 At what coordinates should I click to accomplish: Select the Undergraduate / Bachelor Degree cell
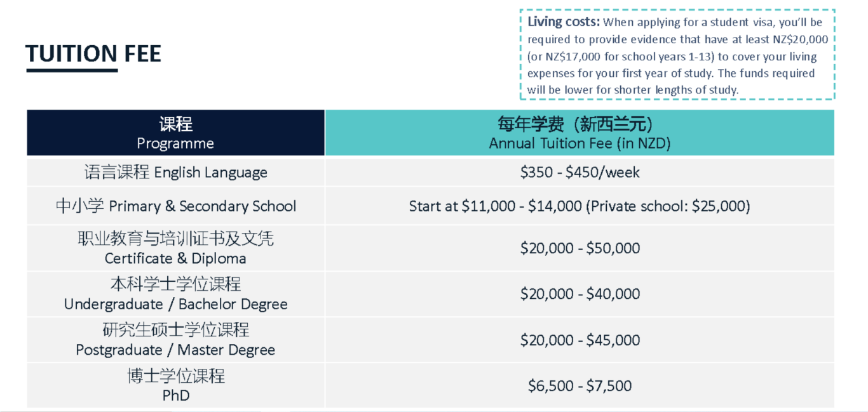[175, 294]
